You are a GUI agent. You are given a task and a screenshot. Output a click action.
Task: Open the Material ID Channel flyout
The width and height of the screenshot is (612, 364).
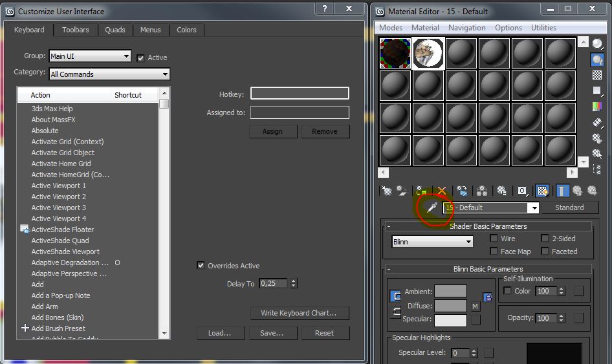coord(522,190)
